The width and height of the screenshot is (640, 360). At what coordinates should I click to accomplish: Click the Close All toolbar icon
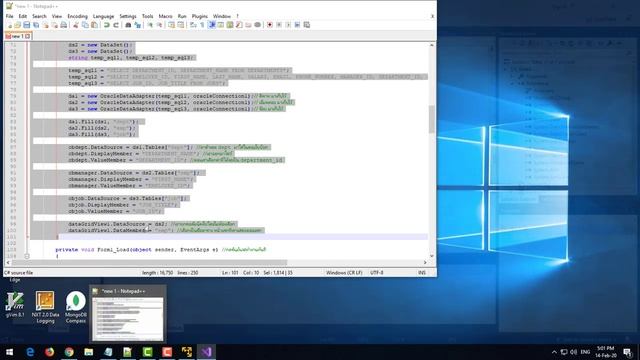click(54, 25)
